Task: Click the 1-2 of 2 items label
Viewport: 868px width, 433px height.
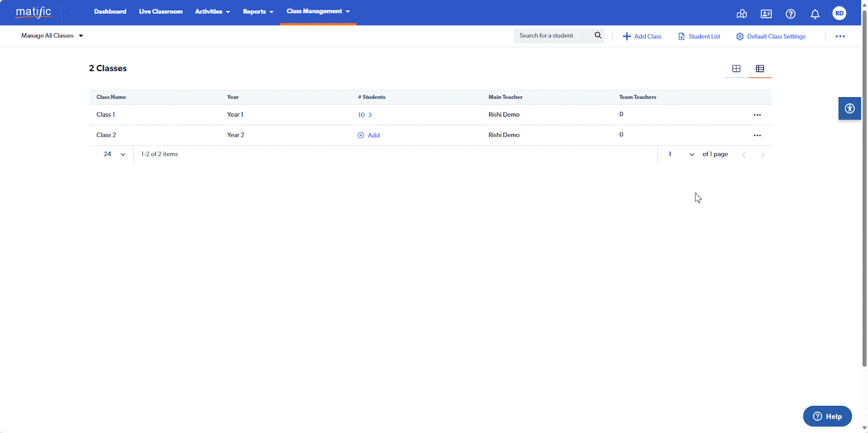Action: click(159, 154)
